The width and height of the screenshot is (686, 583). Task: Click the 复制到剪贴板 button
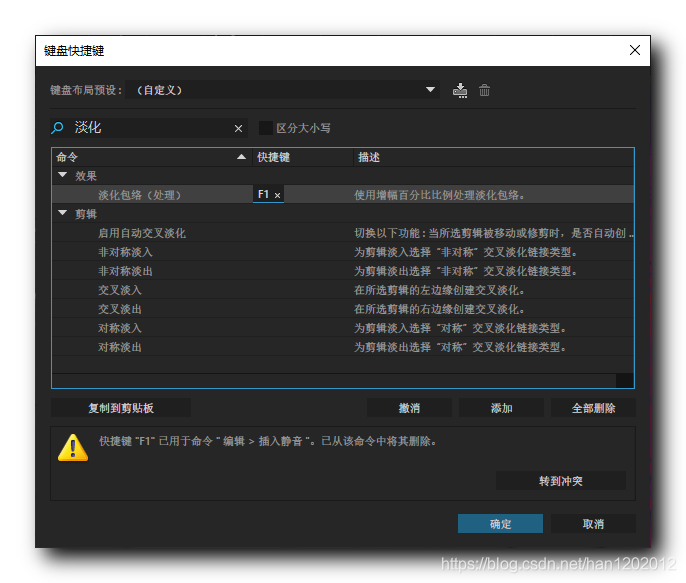[x=121, y=408]
